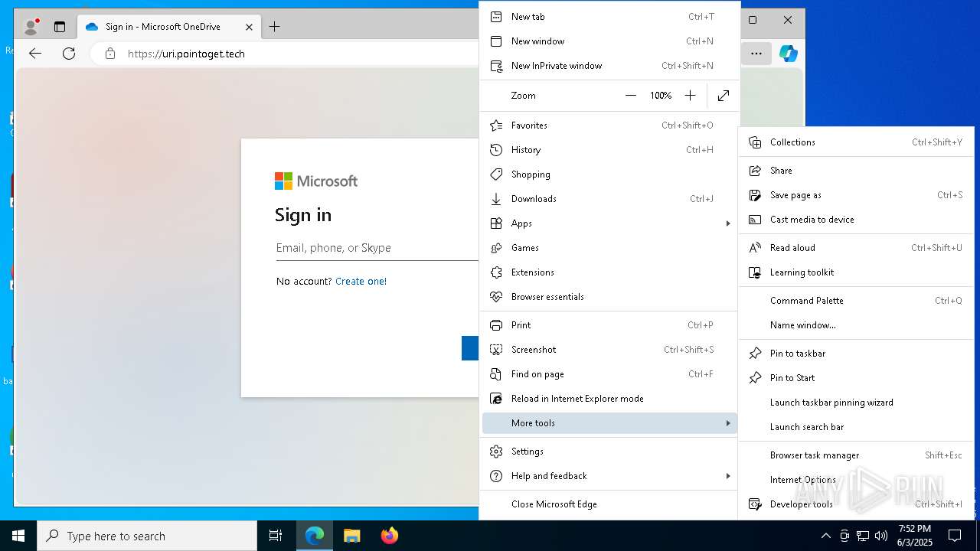Select Pin to Start

[x=856, y=377]
